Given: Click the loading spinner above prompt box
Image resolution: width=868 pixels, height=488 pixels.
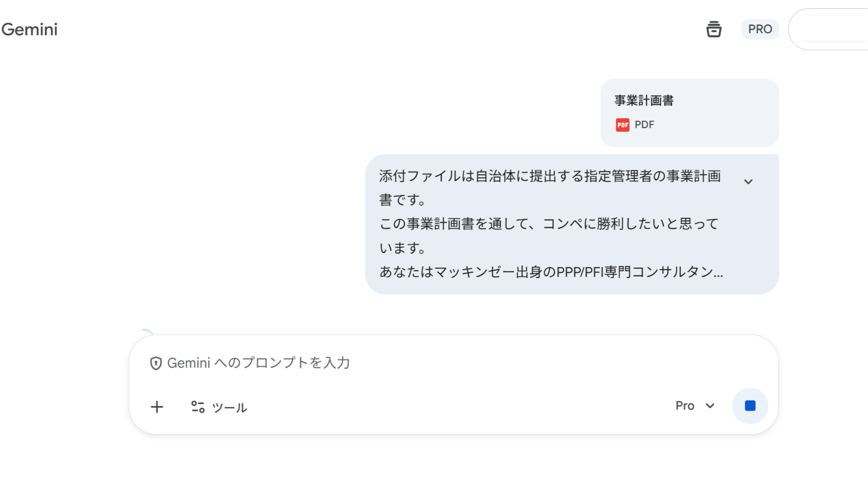Looking at the screenshot, I should [147, 333].
